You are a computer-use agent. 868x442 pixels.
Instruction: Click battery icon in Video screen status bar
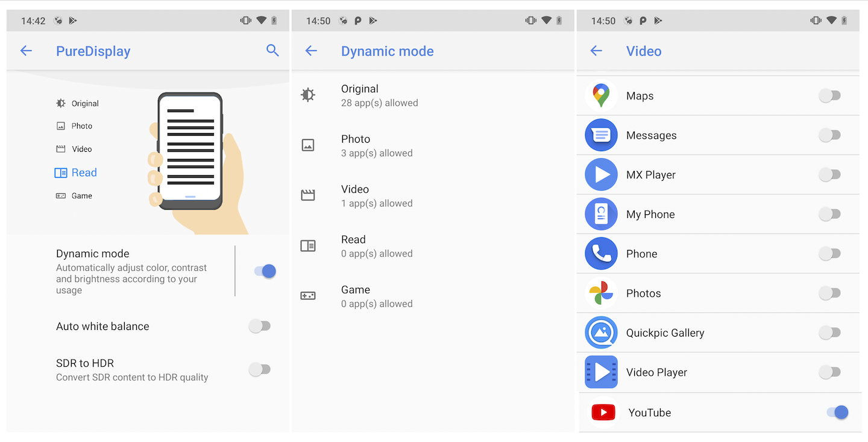point(844,20)
